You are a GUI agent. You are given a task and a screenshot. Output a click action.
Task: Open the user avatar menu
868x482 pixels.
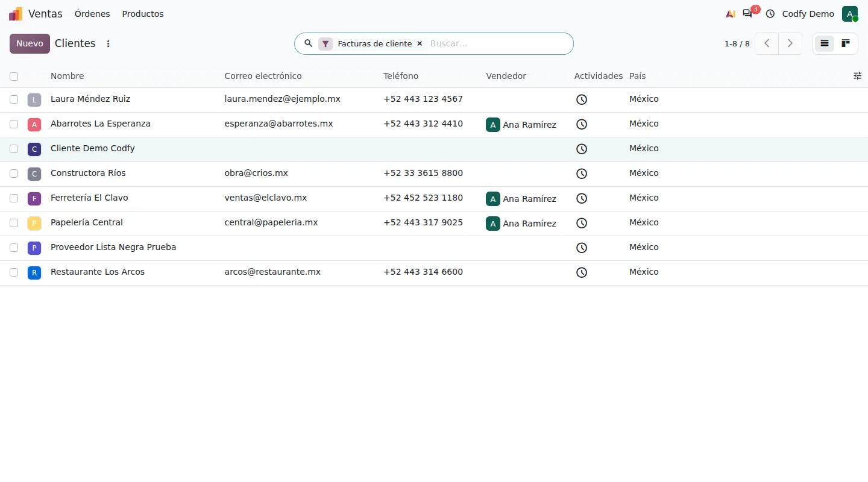(x=850, y=14)
